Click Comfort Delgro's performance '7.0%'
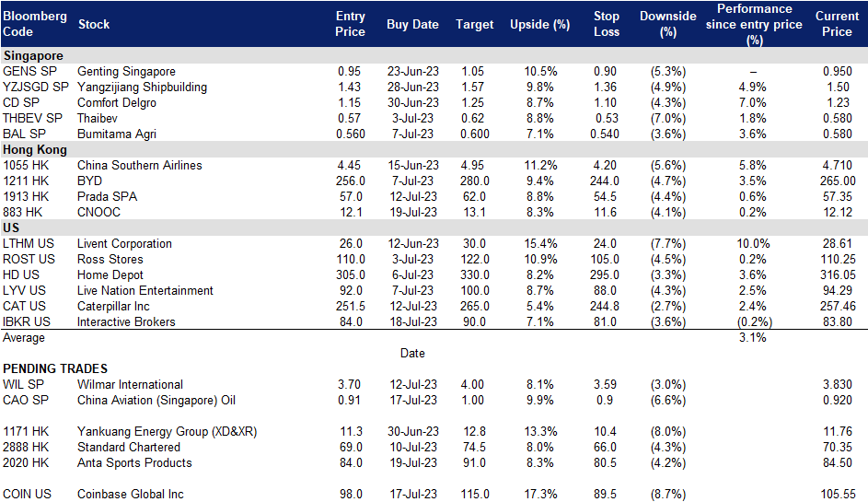This screenshot has height=502, width=868. (x=752, y=102)
